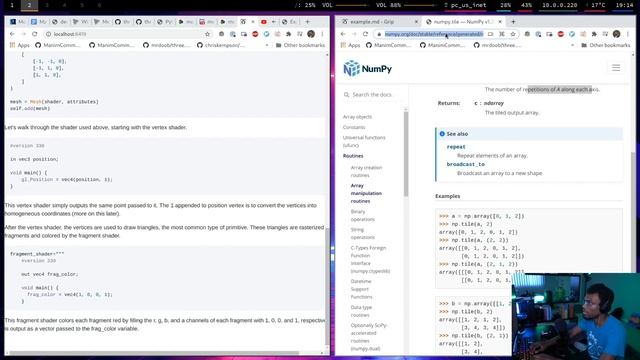The height and width of the screenshot is (360, 640).
Task: Go forward in the NumPy browser window
Action: tap(354, 34)
